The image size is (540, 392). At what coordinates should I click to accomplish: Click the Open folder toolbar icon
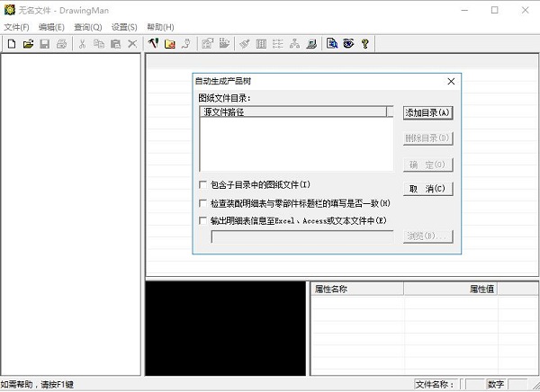(x=27, y=43)
